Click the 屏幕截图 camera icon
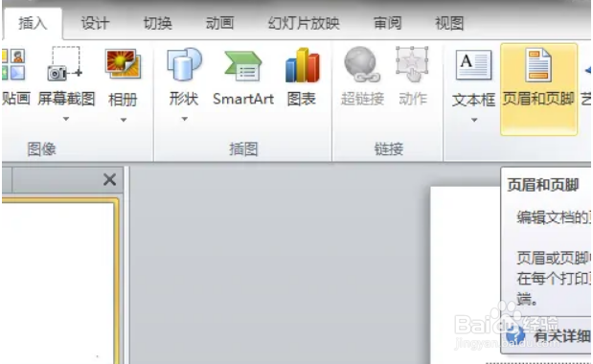593x364 pixels. click(x=65, y=63)
